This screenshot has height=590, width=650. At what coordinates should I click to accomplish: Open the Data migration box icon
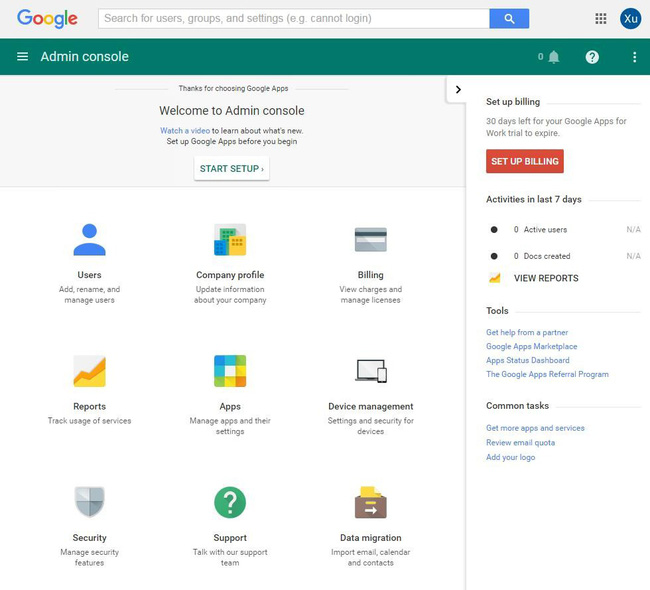[371, 502]
